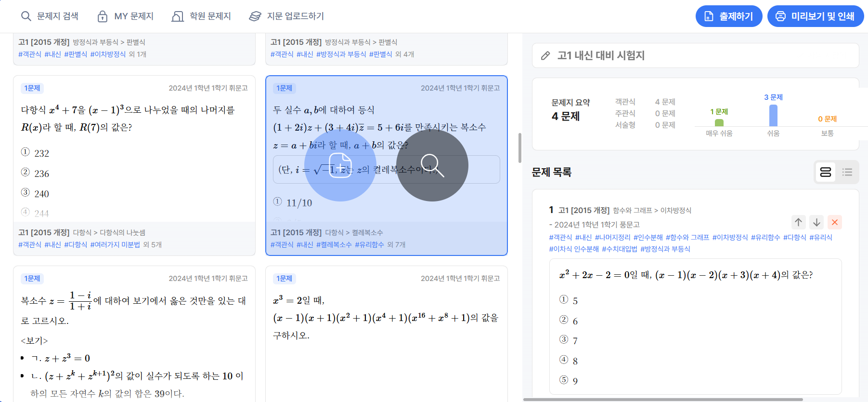Open the 지문 업로드하기 menu
The image size is (868, 402).
pos(286,16)
